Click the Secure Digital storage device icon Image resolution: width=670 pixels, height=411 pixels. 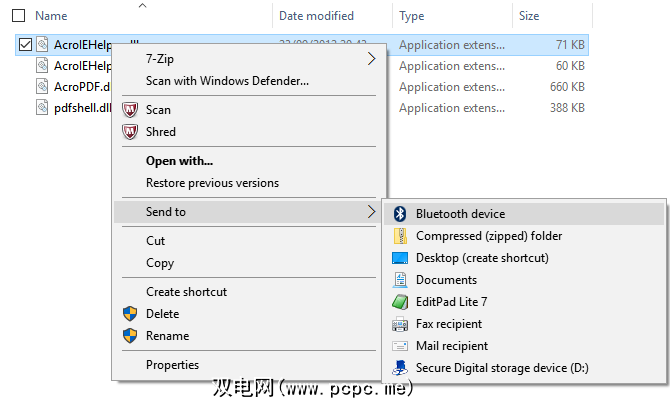click(x=400, y=368)
